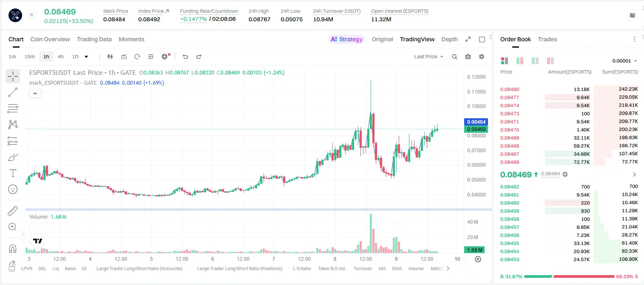Image resolution: width=644 pixels, height=285 pixels.
Task: Undo the last chart action
Action: tap(185, 57)
